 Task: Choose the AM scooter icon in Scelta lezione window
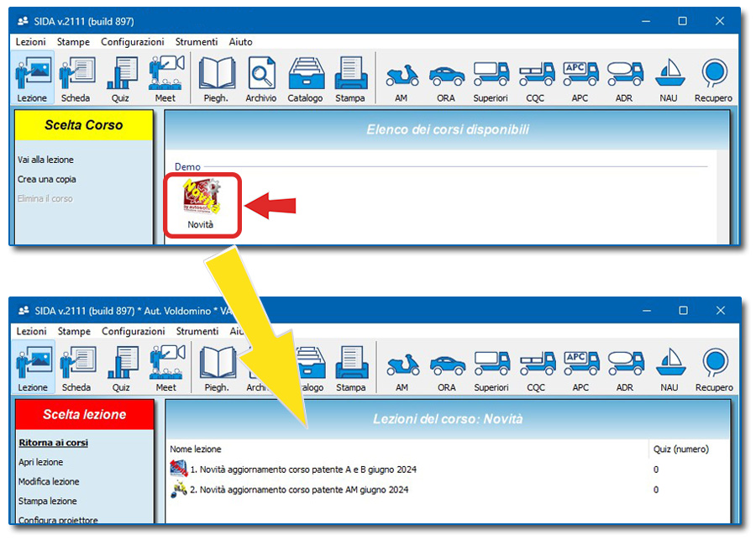pos(402,368)
